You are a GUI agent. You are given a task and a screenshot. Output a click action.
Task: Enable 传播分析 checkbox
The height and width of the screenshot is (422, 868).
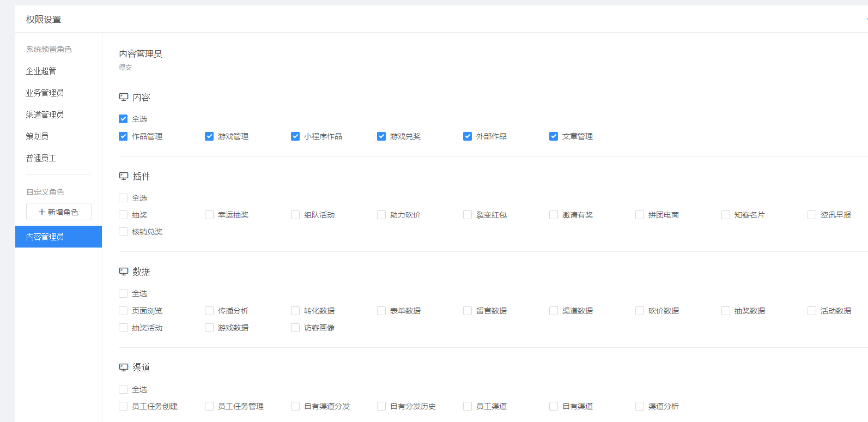[209, 311]
